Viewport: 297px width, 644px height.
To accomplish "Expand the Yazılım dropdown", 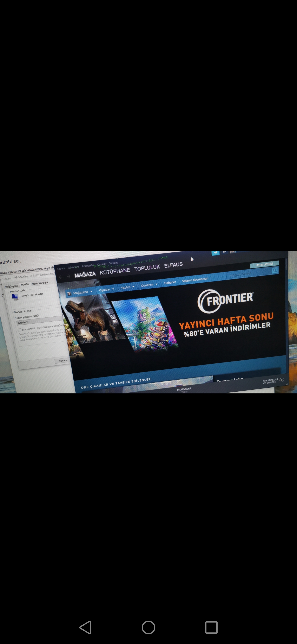I will pos(127,287).
